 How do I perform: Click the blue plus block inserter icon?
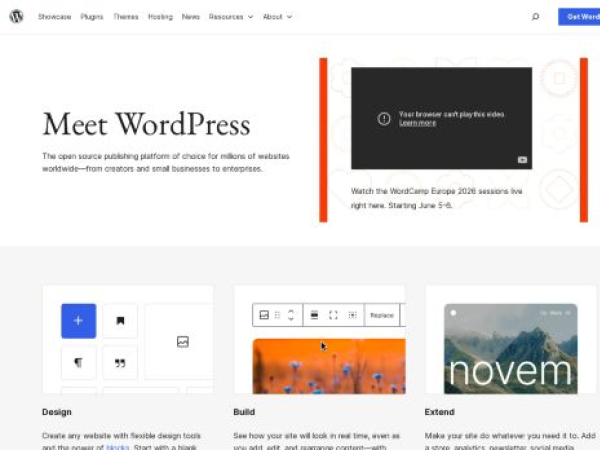click(78, 321)
